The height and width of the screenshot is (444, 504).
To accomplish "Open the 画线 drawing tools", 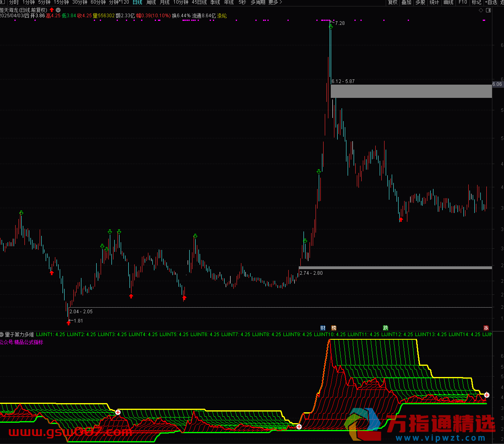I will click(x=448, y=2).
